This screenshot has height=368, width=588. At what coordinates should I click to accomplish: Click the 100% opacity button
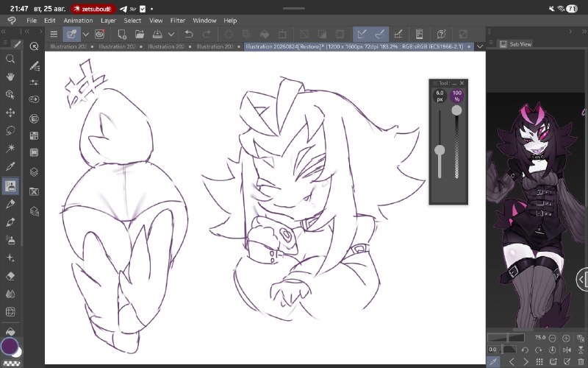pyautogui.click(x=456, y=96)
